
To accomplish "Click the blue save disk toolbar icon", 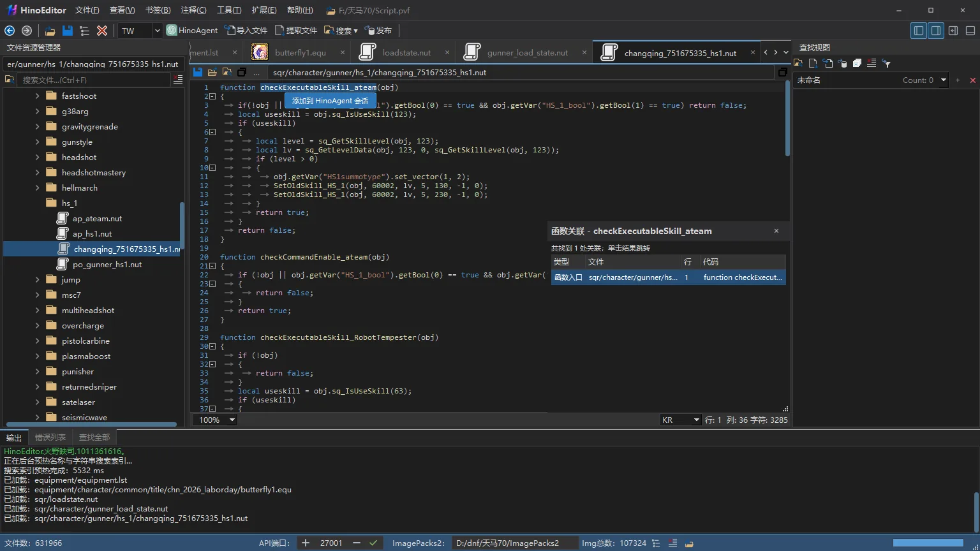I will pos(67,31).
